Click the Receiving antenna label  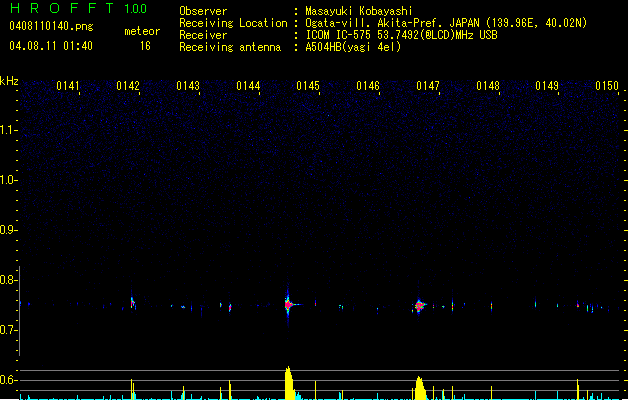(x=230, y=47)
